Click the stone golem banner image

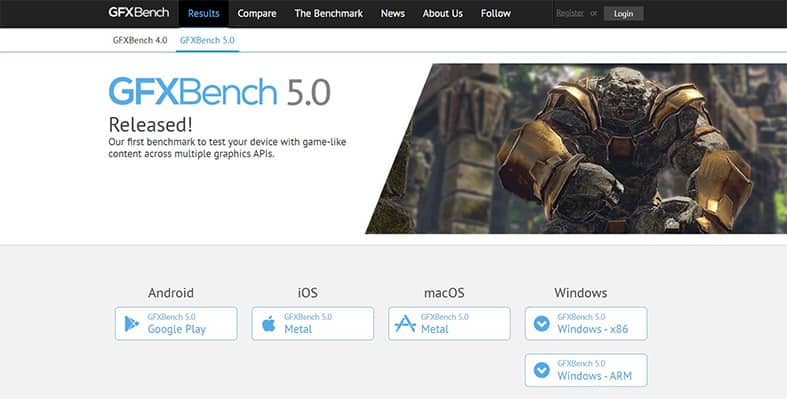[576, 149]
